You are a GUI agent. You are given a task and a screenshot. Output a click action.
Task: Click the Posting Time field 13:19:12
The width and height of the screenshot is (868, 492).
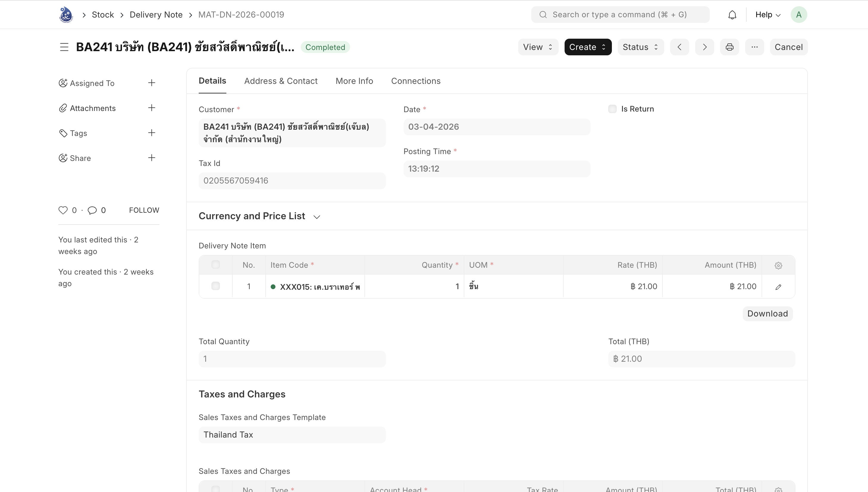pos(497,169)
